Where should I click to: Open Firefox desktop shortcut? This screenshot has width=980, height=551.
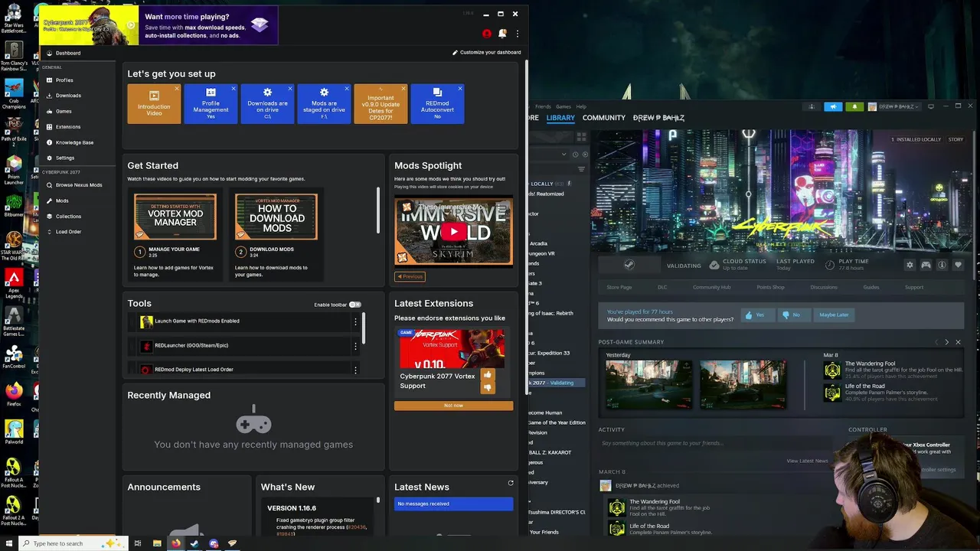(x=14, y=393)
